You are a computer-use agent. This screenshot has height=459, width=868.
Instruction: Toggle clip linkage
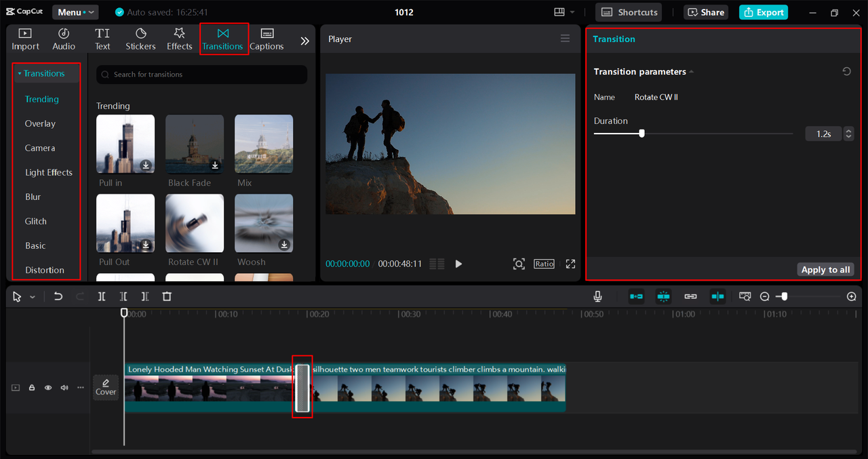tap(690, 296)
